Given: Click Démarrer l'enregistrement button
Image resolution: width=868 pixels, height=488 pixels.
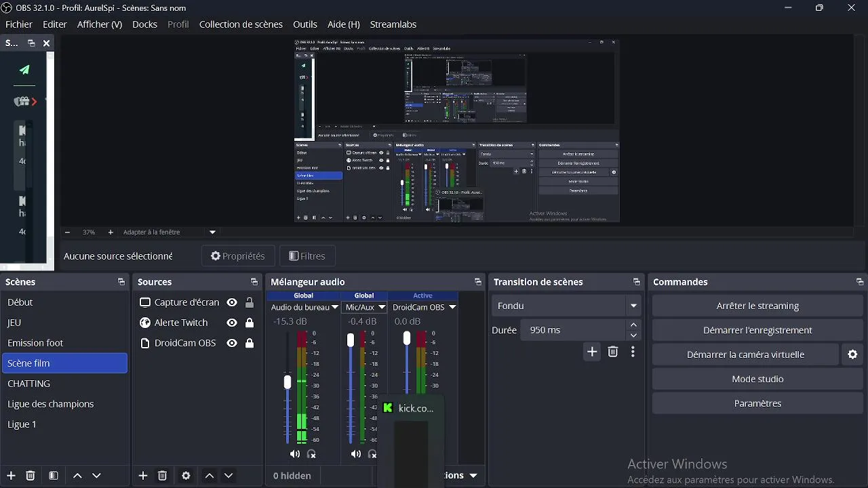Looking at the screenshot, I should click(758, 330).
